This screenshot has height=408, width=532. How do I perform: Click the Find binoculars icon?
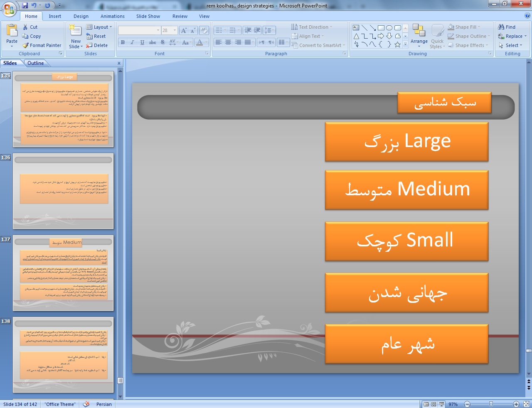(501, 27)
